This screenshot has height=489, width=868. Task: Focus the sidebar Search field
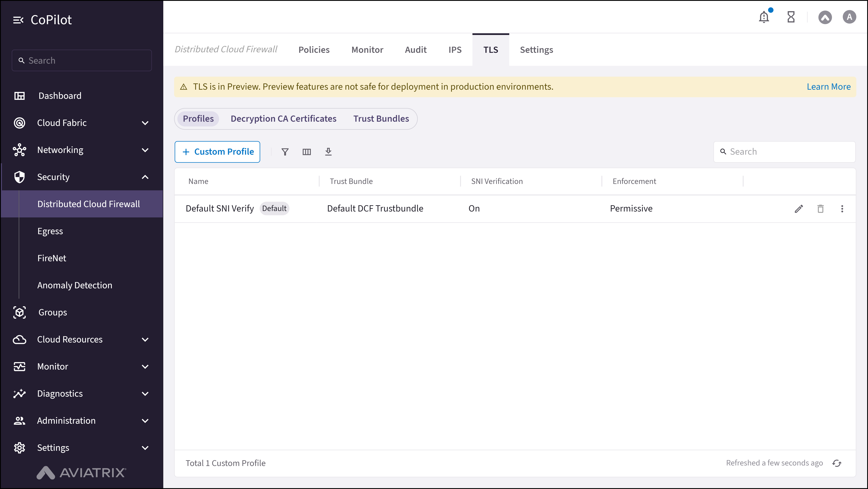(82, 61)
